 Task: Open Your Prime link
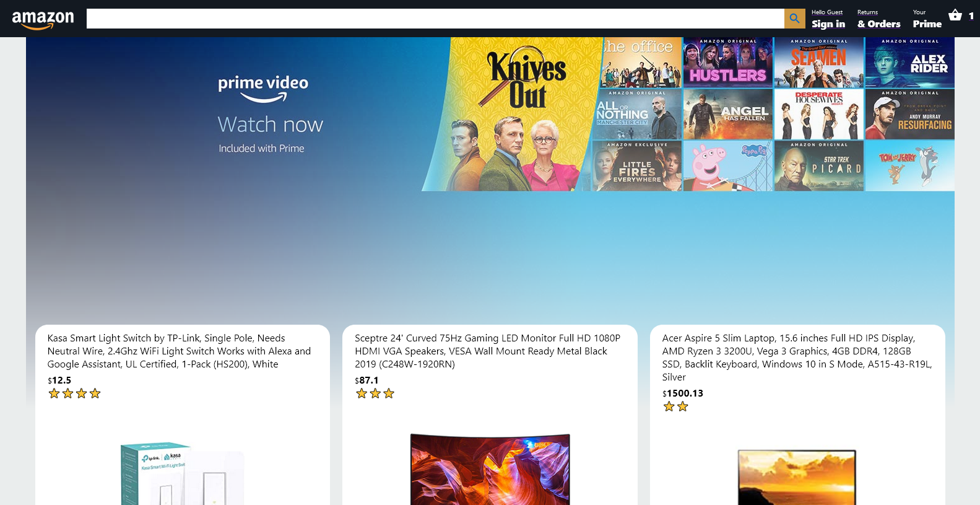point(927,19)
